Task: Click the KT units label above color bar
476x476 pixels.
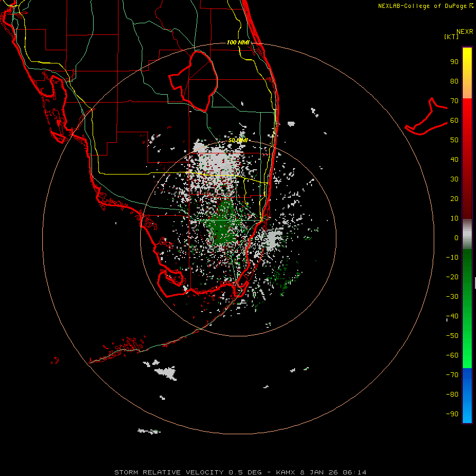Action: coord(452,36)
